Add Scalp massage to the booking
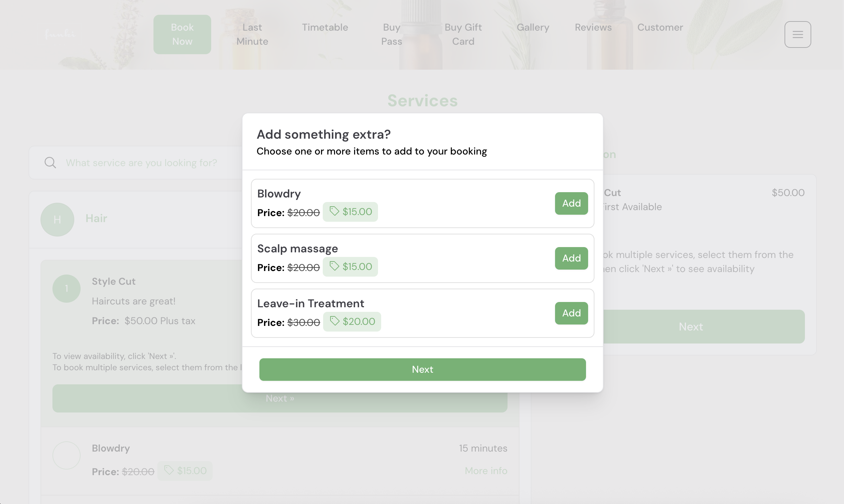844x504 pixels. pyautogui.click(x=571, y=258)
